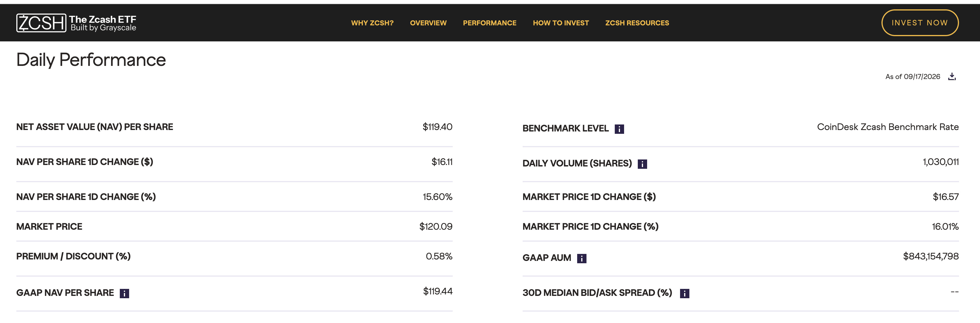Click the Market Price 1D Change (%) label
Image resolution: width=980 pixels, height=323 pixels.
[591, 227]
